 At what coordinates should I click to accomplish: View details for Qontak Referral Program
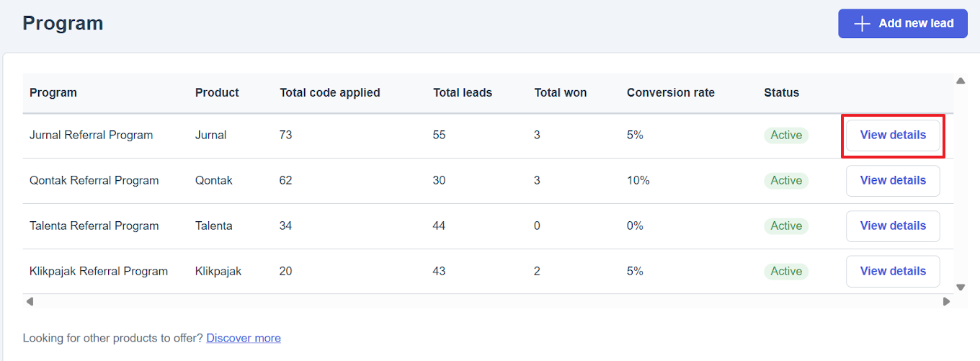(893, 181)
